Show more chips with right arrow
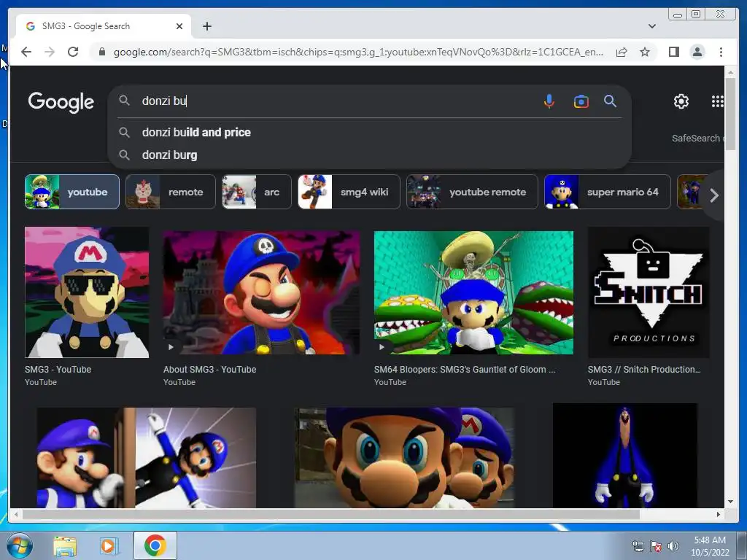The height and width of the screenshot is (560, 747). (713, 195)
